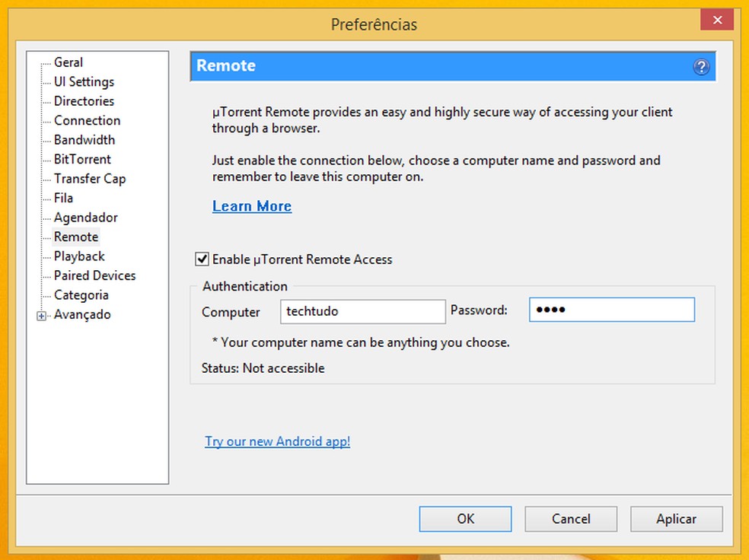This screenshot has height=560, width=749.
Task: Click the Cancel button
Action: (x=571, y=519)
